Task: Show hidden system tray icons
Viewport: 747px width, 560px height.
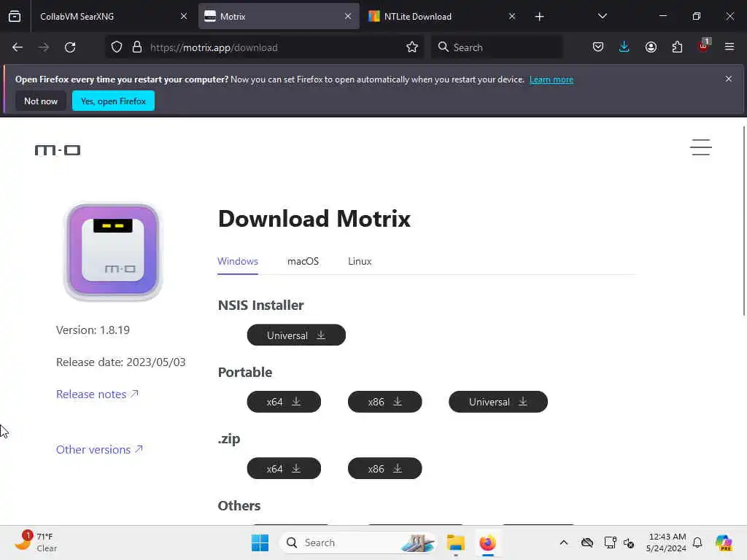Action: pos(564,542)
